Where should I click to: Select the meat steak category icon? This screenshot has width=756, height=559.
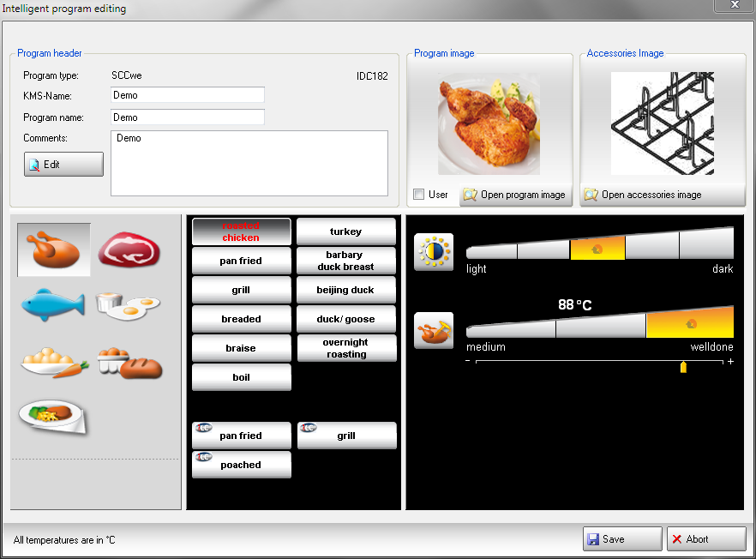(129, 249)
